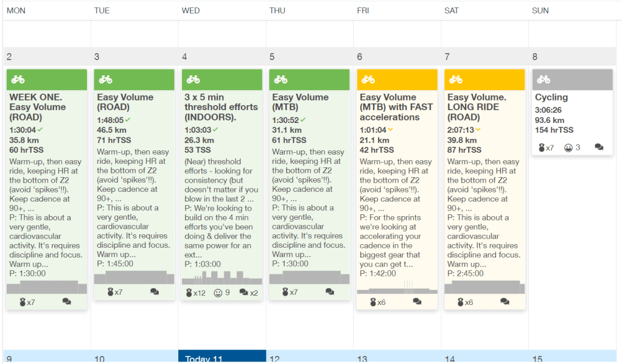Image resolution: width=622 pixels, height=364 pixels.
Task: Click the smiley face icon on Wednesday's workout
Action: click(218, 293)
